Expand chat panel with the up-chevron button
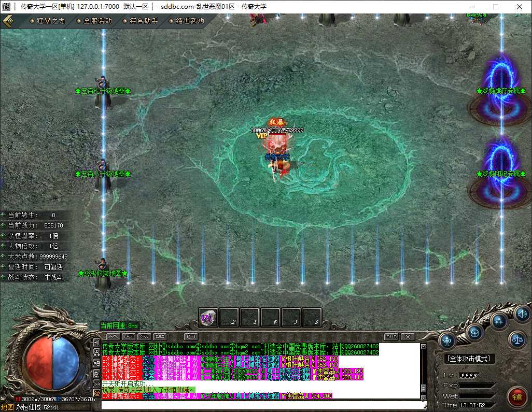This screenshot has width=532, height=412. (x=113, y=336)
